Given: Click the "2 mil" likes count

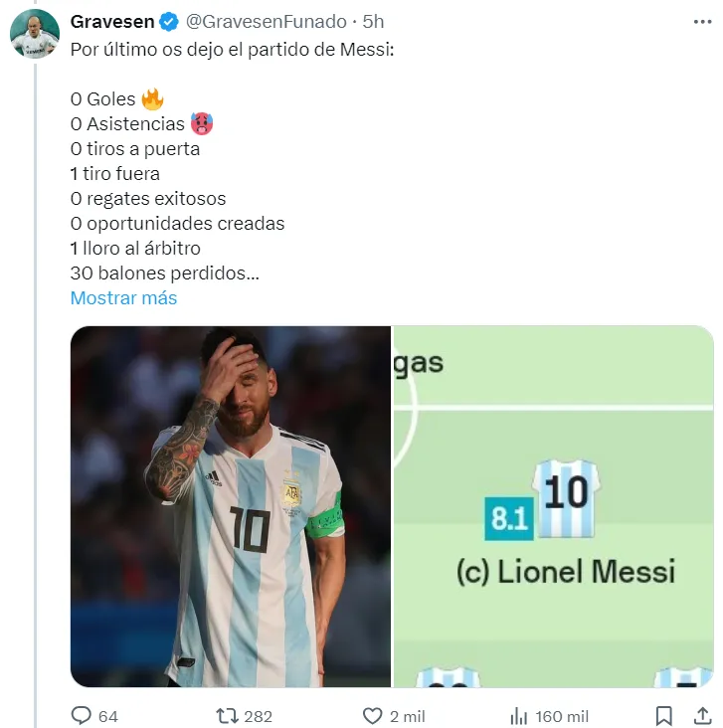Looking at the screenshot, I should click(407, 716).
